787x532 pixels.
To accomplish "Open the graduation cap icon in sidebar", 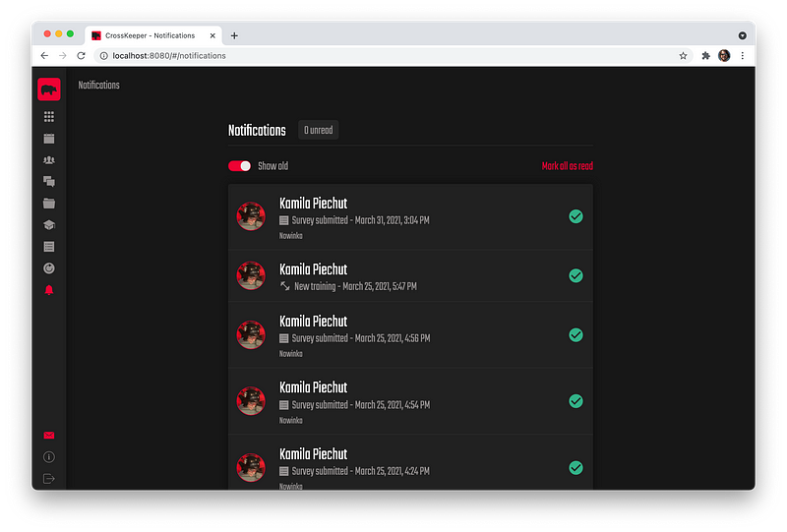I will point(49,225).
